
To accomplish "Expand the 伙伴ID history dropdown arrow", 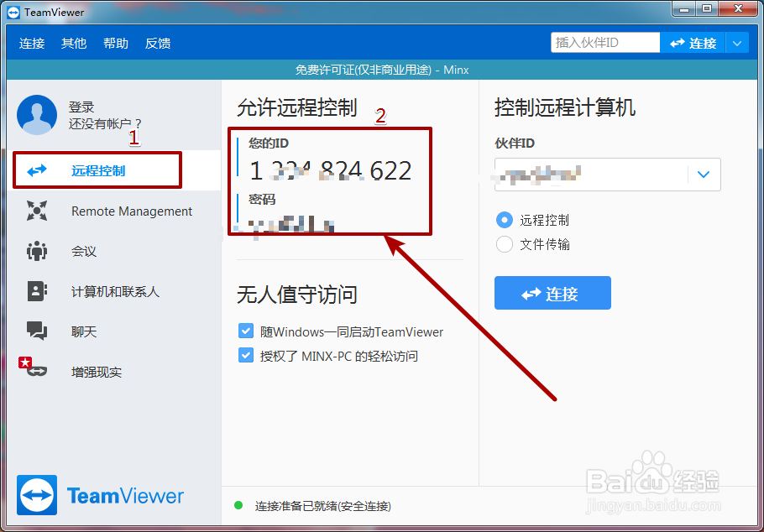I will tap(704, 175).
